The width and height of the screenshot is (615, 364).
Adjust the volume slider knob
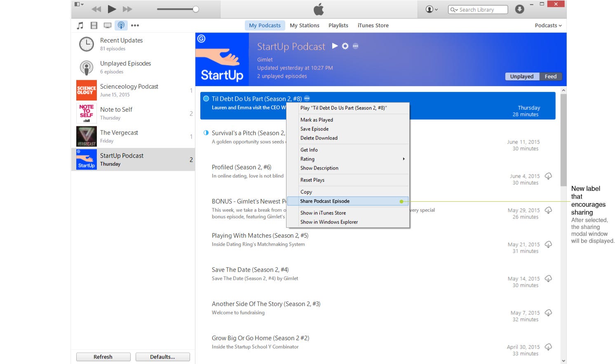pos(196,9)
